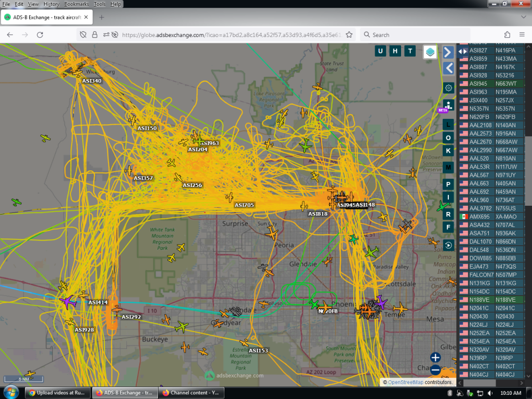Open the map layers selector icon
The width and height of the screenshot is (532, 399).
(x=430, y=52)
